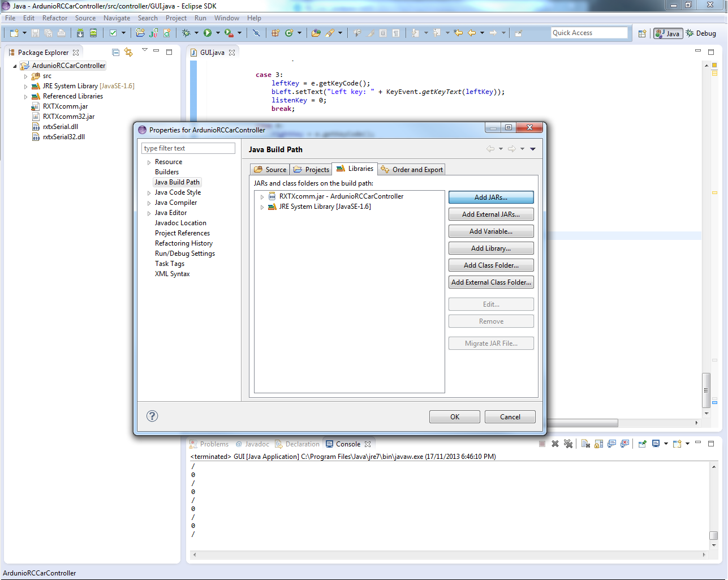Click the Add External JARs... button
728x580 pixels.
click(490, 214)
